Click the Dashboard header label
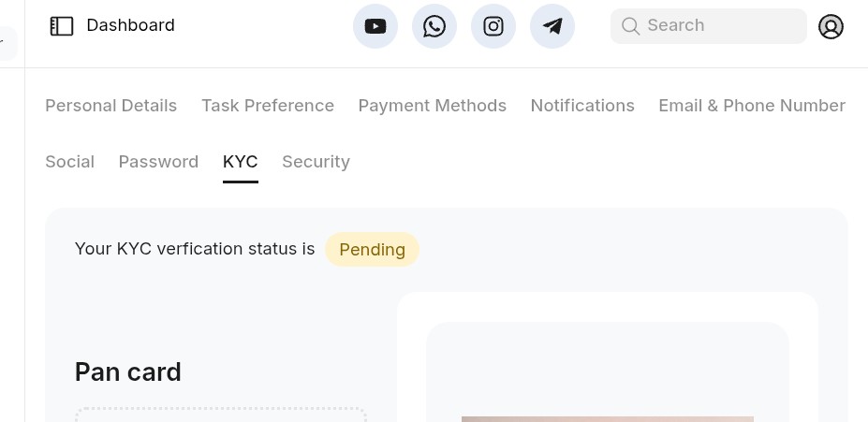 click(131, 25)
